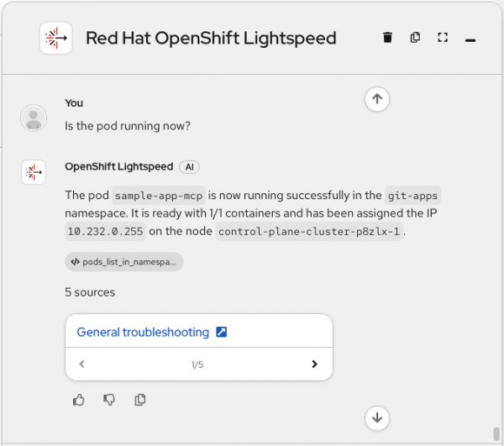Go to next source card
The width and height of the screenshot is (504, 446).
point(315,364)
